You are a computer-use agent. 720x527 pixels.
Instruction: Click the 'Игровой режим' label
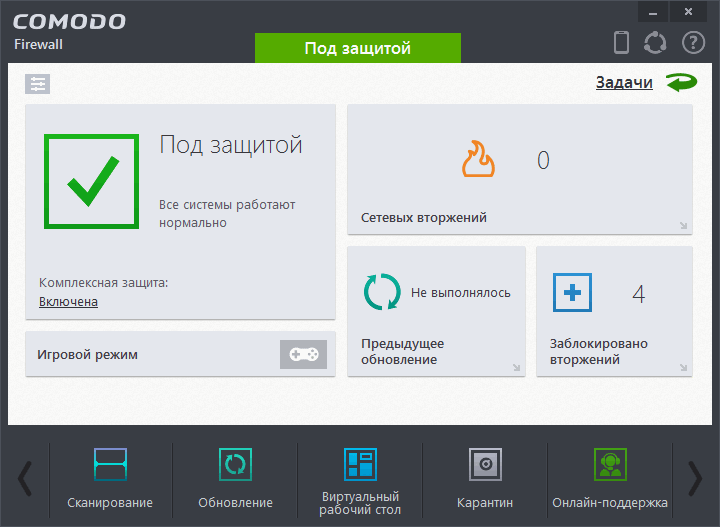87,355
